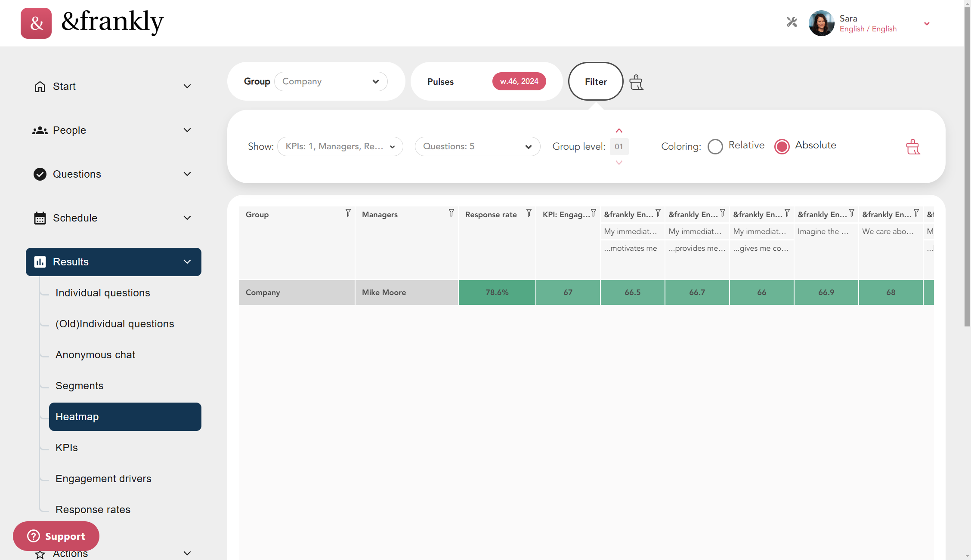Expand the user language dropdown arrow
Screen dimensions: 971x560
[927, 24]
